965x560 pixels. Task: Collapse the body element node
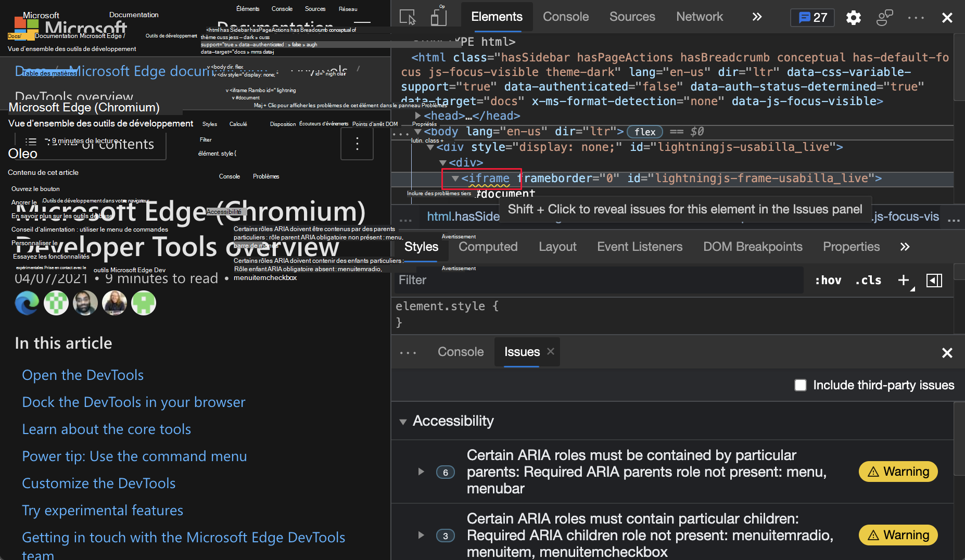pos(418,132)
